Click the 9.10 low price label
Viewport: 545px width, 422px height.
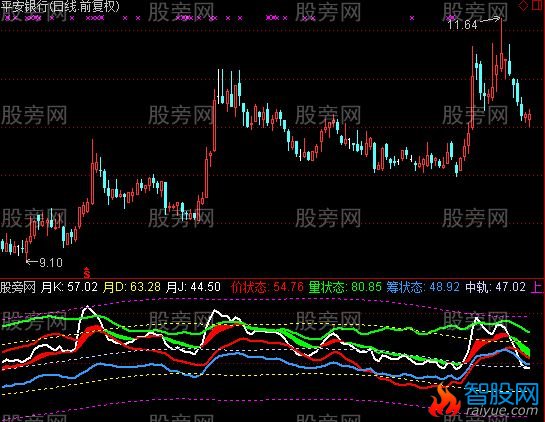(51, 262)
